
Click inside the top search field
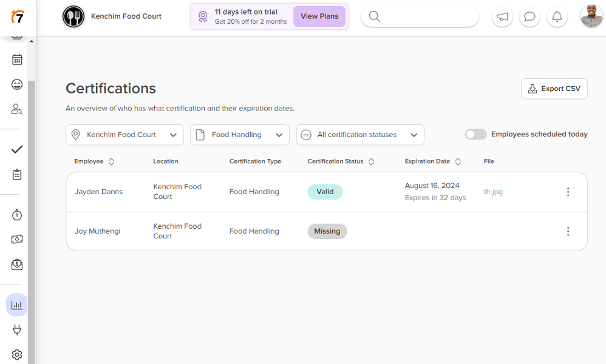[420, 16]
